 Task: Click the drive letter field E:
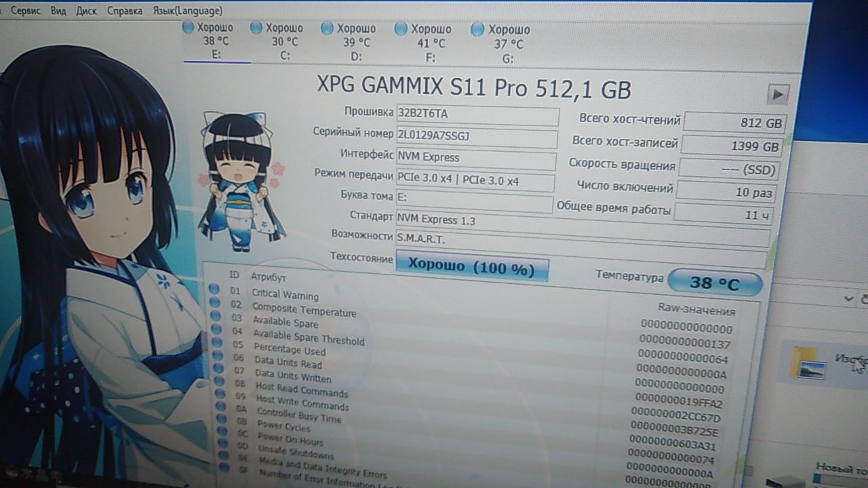tap(474, 201)
